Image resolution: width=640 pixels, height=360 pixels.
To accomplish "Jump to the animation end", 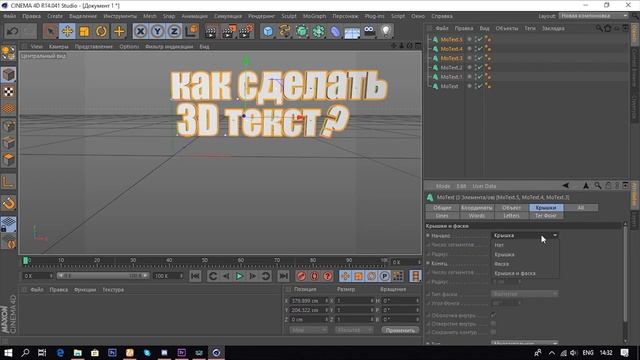I will click(x=283, y=276).
